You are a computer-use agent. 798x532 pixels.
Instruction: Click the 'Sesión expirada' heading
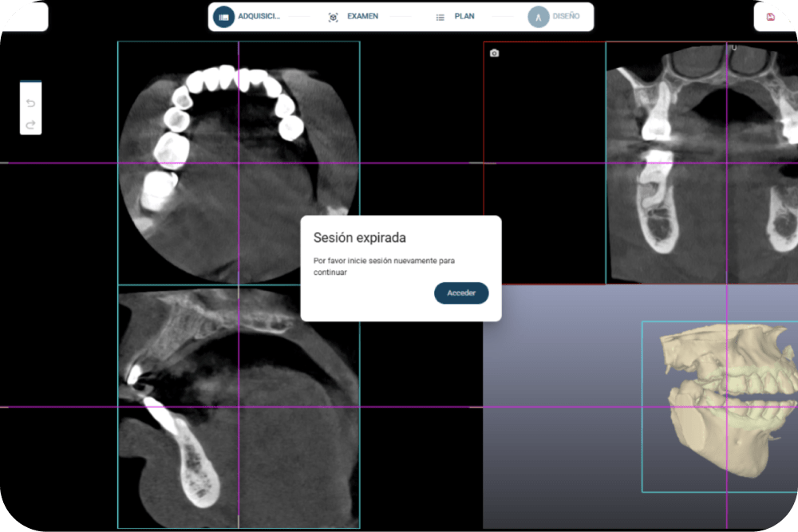[x=360, y=238]
